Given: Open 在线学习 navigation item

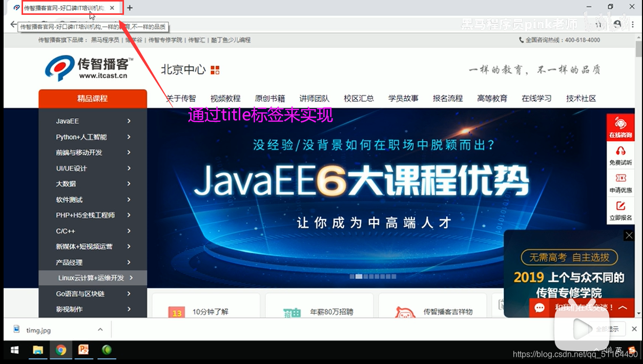Looking at the screenshot, I should click(536, 98).
